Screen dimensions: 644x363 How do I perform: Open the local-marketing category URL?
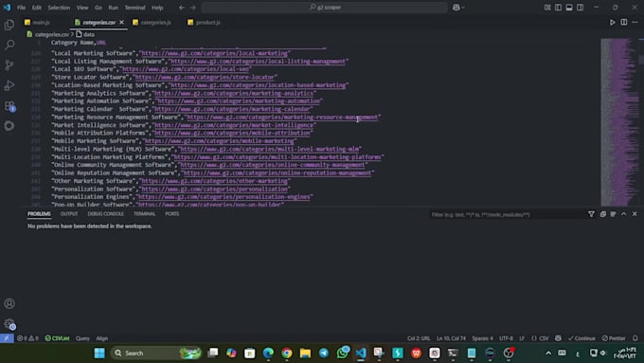click(x=215, y=53)
